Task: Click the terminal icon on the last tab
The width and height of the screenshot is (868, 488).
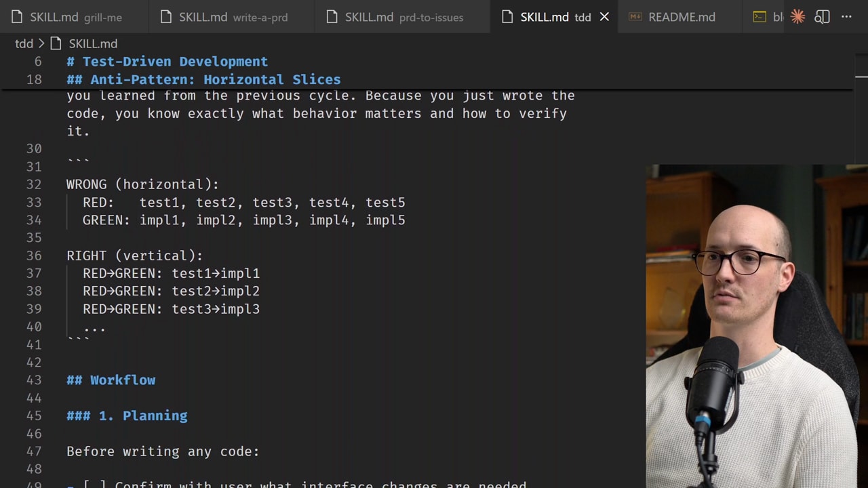Action: click(759, 17)
